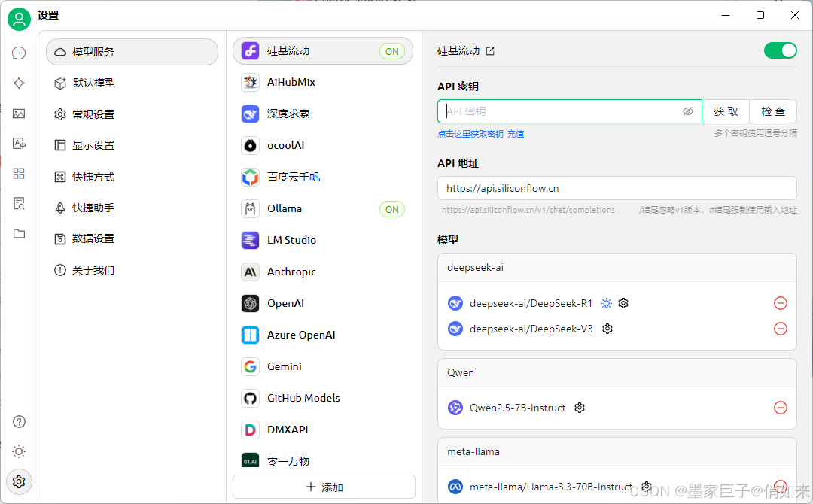Click the 获取 button
The height and width of the screenshot is (504, 813).
[726, 111]
